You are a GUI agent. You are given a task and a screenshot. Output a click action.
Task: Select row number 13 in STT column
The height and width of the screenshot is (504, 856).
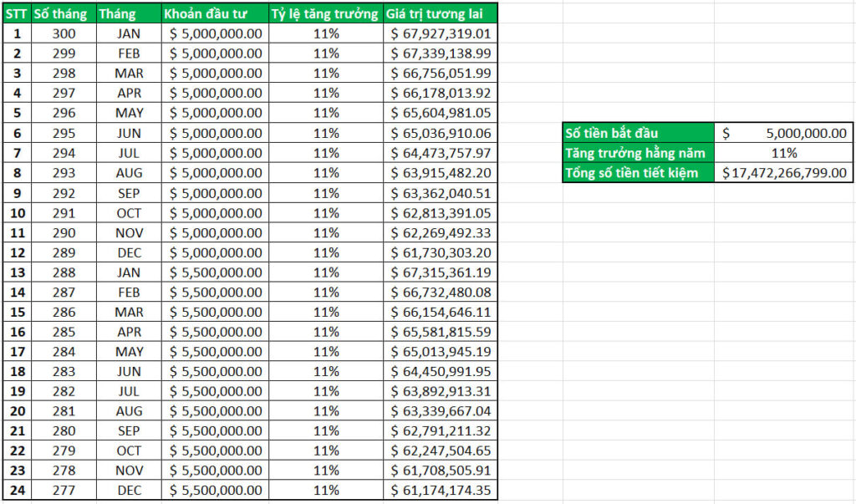pyautogui.click(x=17, y=272)
